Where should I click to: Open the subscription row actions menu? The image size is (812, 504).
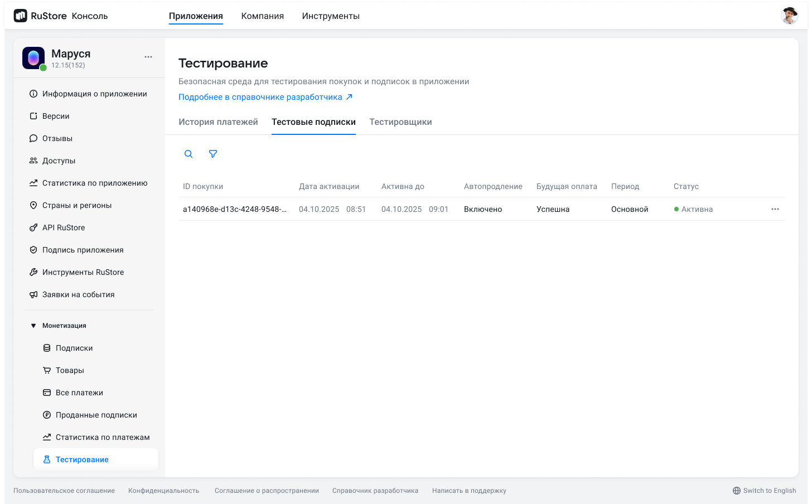[775, 209]
